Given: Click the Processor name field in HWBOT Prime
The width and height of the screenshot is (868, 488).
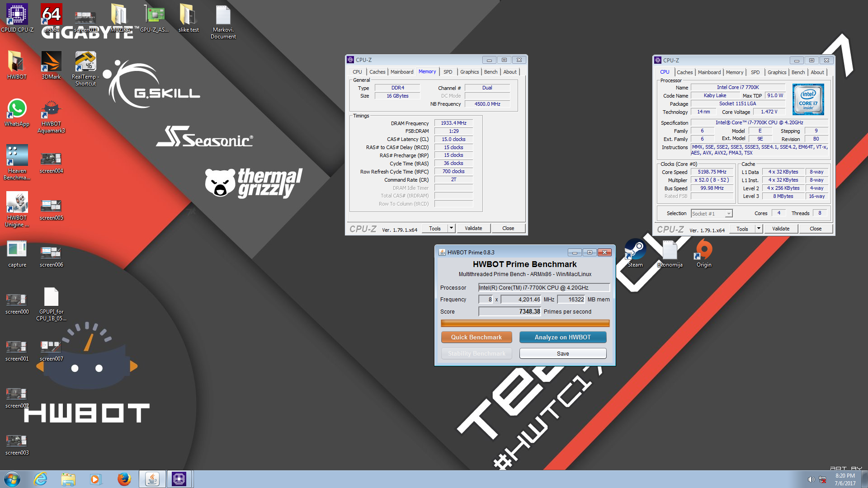Looking at the screenshot, I should pyautogui.click(x=544, y=287).
